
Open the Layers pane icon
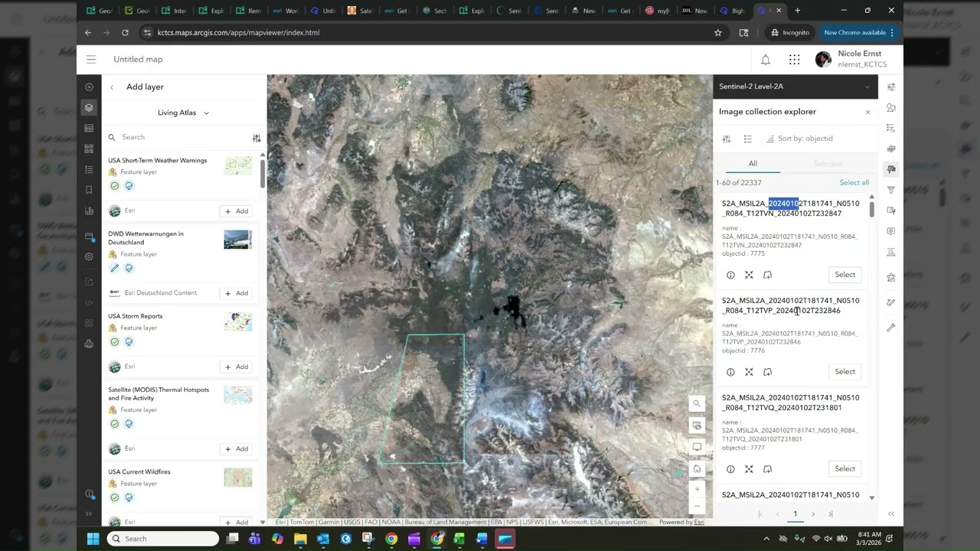(89, 108)
